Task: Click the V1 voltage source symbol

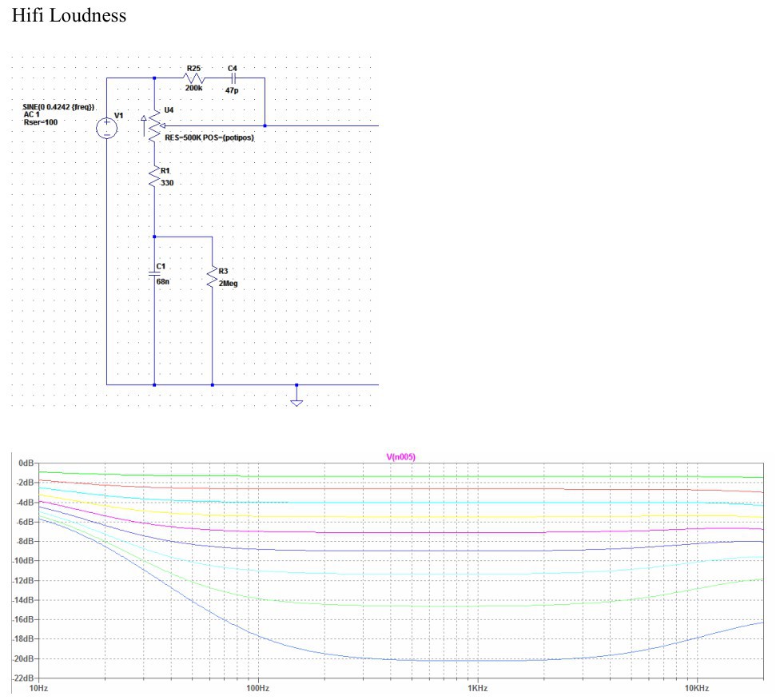Action: 107,128
